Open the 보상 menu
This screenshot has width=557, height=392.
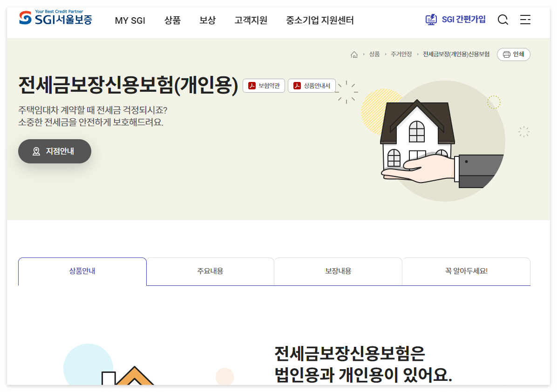pyautogui.click(x=207, y=20)
